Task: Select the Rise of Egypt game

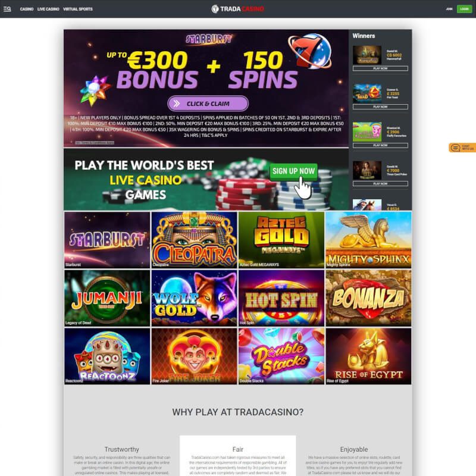Action: point(368,356)
